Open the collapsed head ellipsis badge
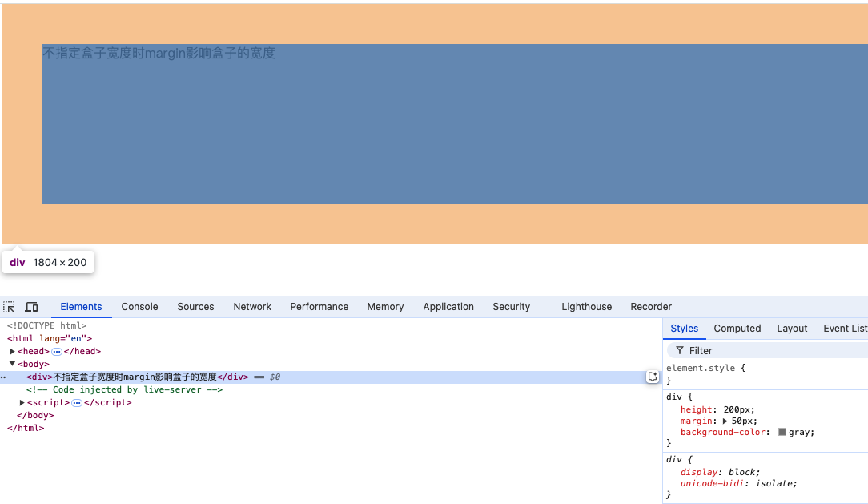 57,352
